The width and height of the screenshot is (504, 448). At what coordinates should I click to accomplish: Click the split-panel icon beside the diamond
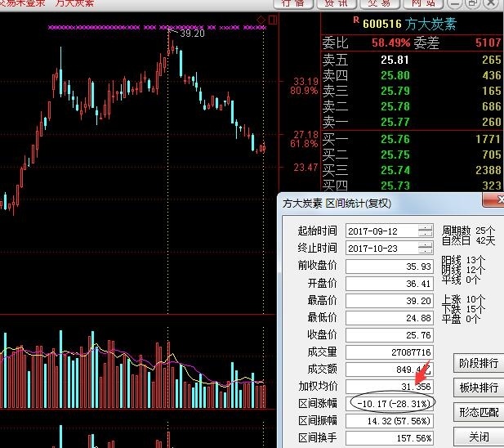pyautogui.click(x=273, y=20)
